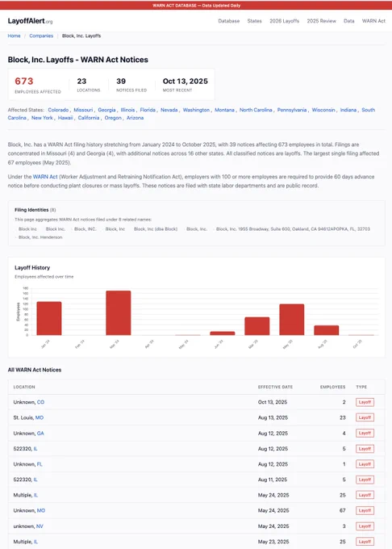Open the Colorado affected state link
Viewport: 392px width, 549px height.
[x=58, y=110]
